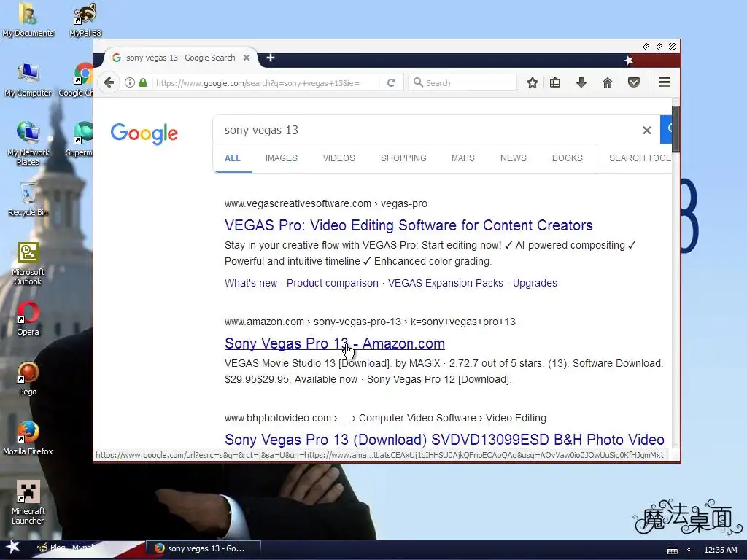The width and height of the screenshot is (747, 560).
Task: Open the site information icon in the address bar
Action: click(x=130, y=83)
